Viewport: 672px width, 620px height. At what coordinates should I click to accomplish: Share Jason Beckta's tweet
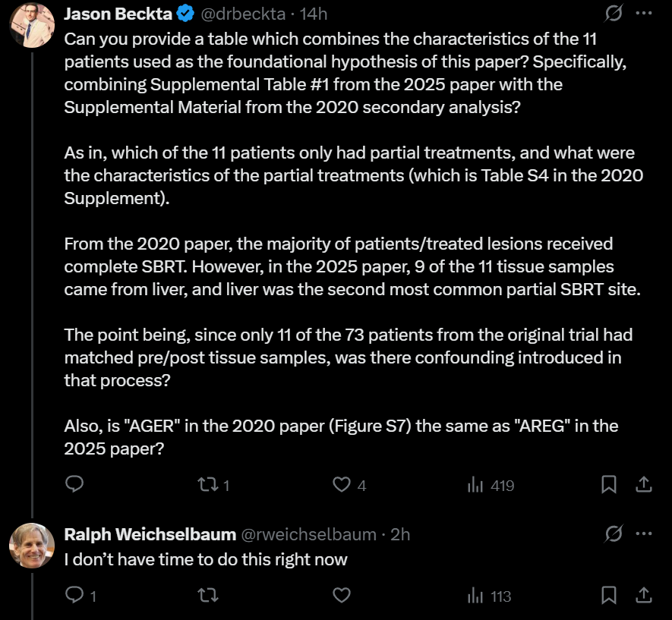(642, 484)
